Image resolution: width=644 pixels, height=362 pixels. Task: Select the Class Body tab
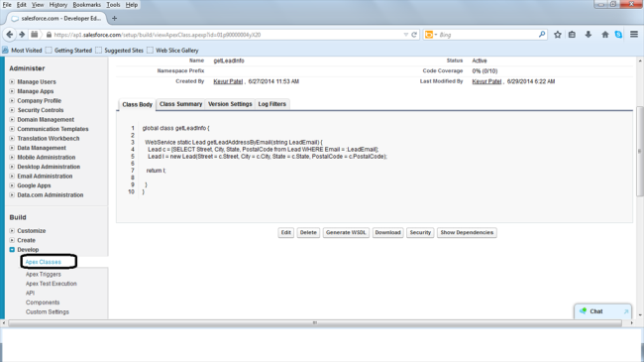[x=137, y=104]
